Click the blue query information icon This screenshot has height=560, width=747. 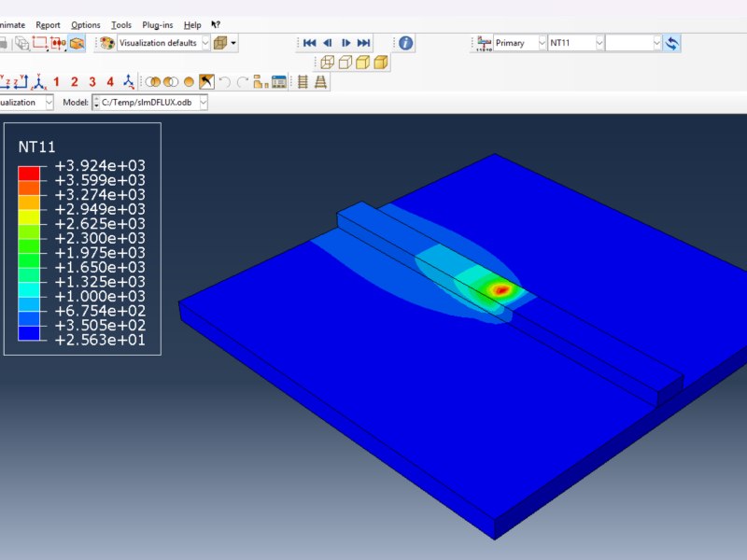click(406, 43)
